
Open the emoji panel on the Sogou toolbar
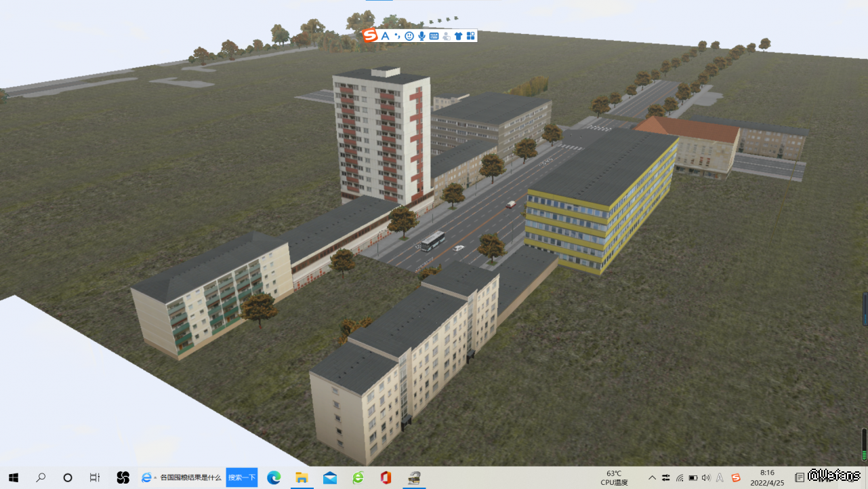pos(409,36)
